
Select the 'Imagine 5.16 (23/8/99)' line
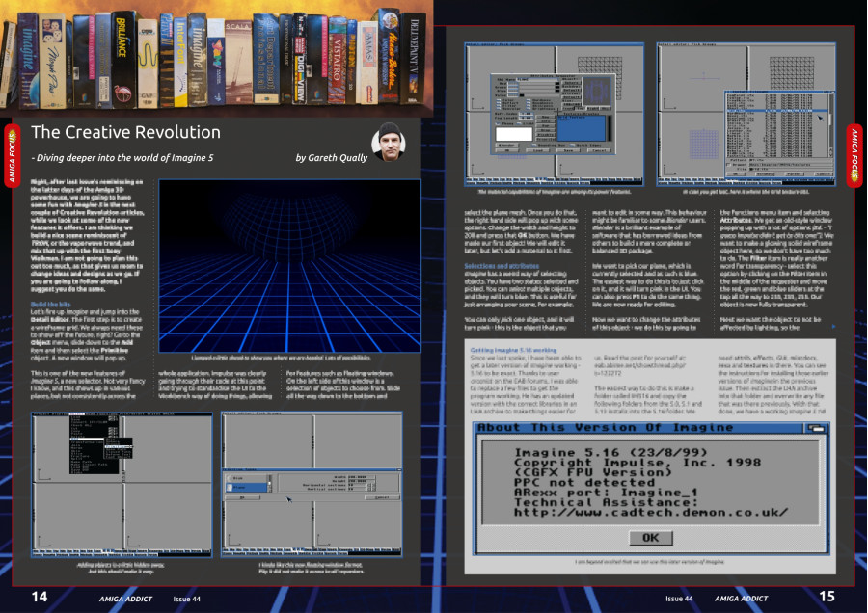(x=611, y=453)
